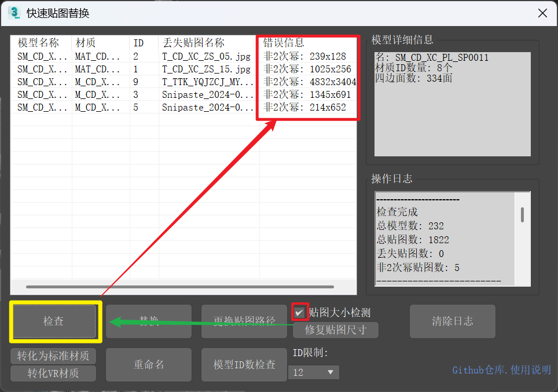
Task: Click the 丢失贴图名称 column header
Action: click(x=193, y=43)
